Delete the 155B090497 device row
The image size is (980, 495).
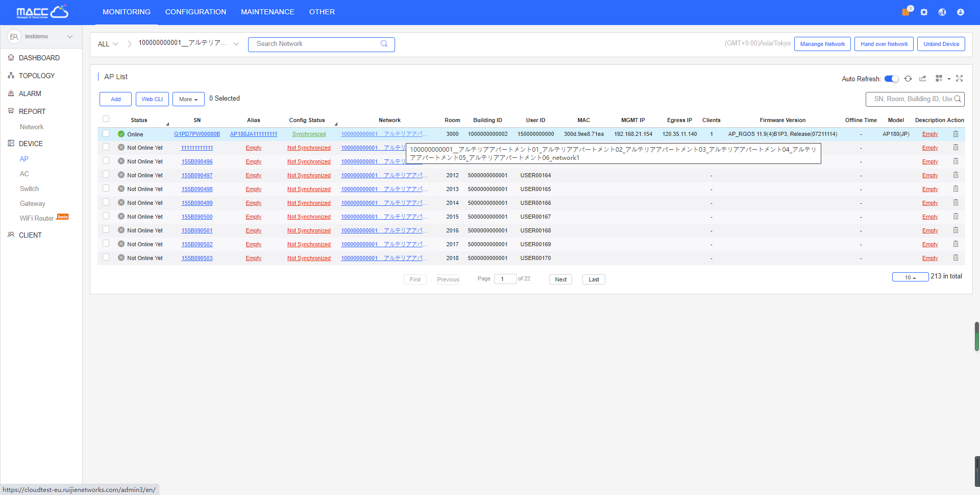[955, 175]
